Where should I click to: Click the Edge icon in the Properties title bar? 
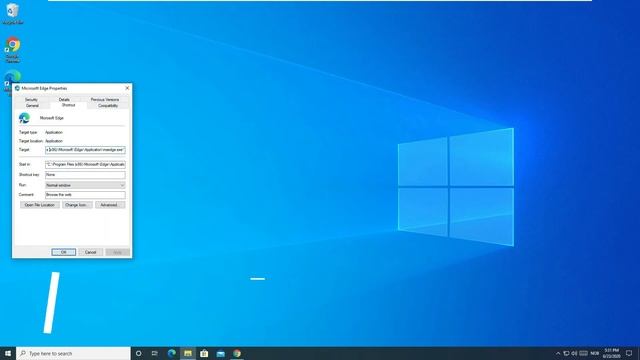tap(17, 88)
